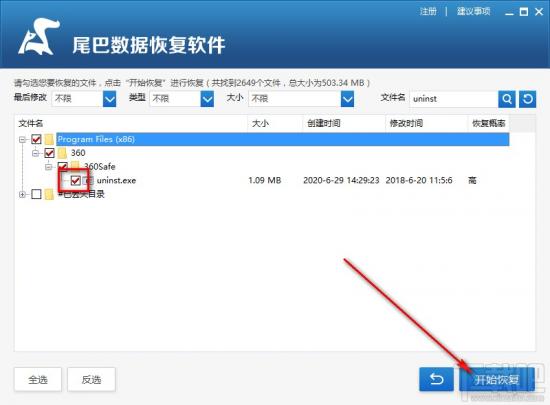Click the Program Files (x86) folder icon
550x405 pixels.
49,139
